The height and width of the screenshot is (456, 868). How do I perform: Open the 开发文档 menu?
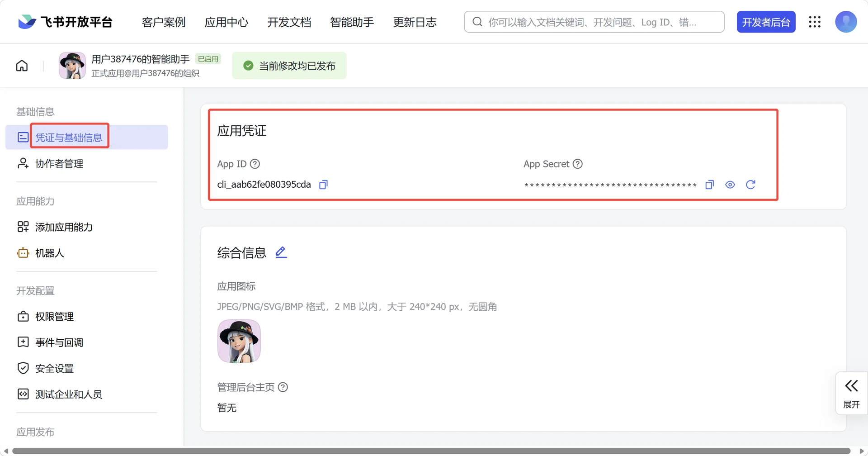(x=289, y=22)
